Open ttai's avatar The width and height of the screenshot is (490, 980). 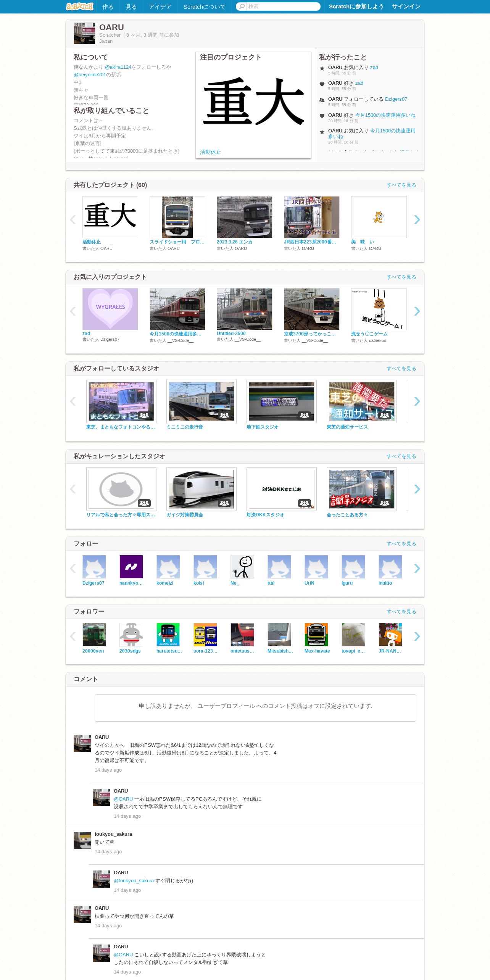click(x=279, y=567)
